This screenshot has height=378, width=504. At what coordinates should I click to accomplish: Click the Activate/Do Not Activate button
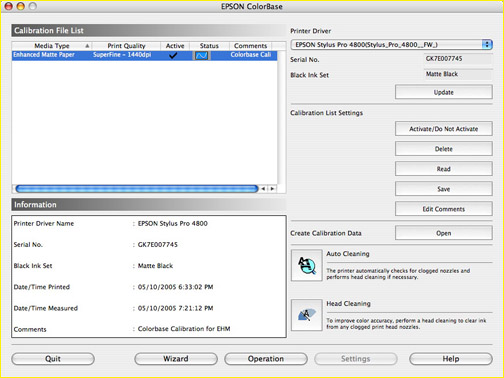(444, 129)
